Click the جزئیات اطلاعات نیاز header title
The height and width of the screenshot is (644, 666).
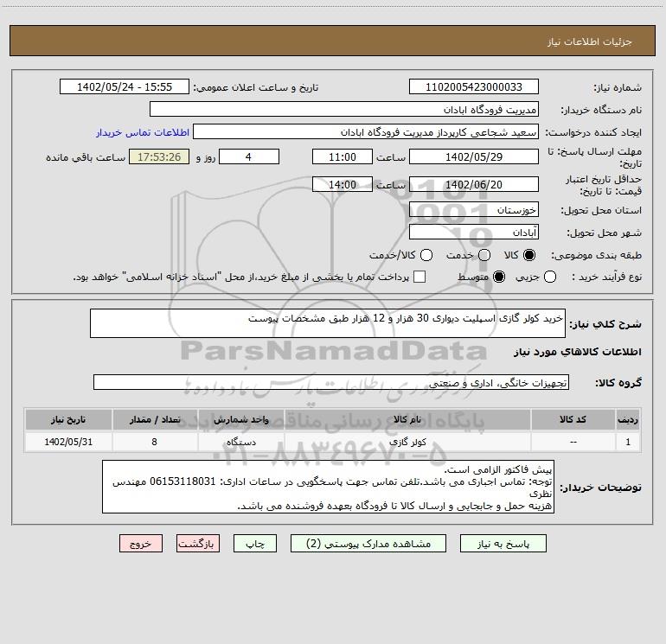click(590, 41)
